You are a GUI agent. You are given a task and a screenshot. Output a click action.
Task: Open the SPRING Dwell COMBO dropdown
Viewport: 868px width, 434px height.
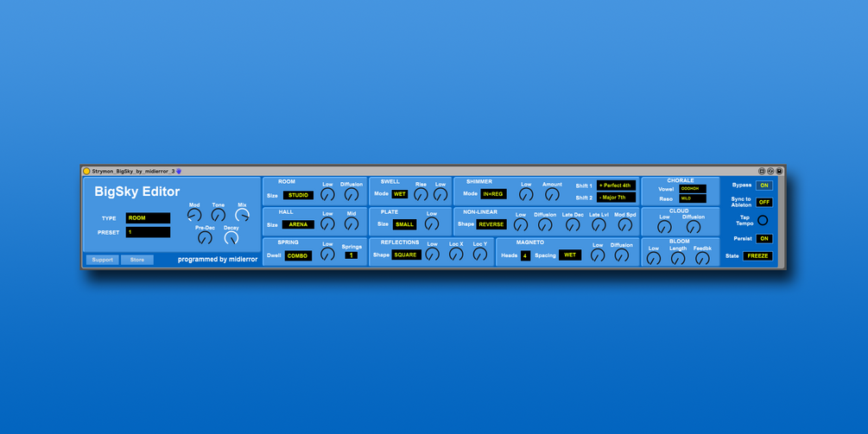(298, 256)
